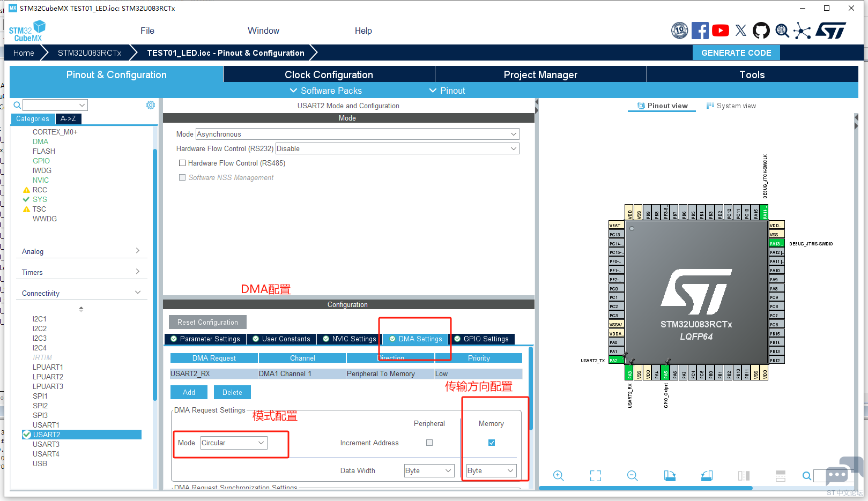The height and width of the screenshot is (501, 868).
Task: Click the RCC warning triangle icon
Action: click(26, 190)
